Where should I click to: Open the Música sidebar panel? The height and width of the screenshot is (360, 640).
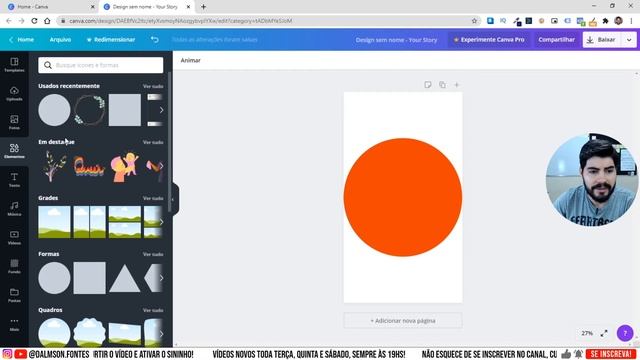tap(14, 209)
